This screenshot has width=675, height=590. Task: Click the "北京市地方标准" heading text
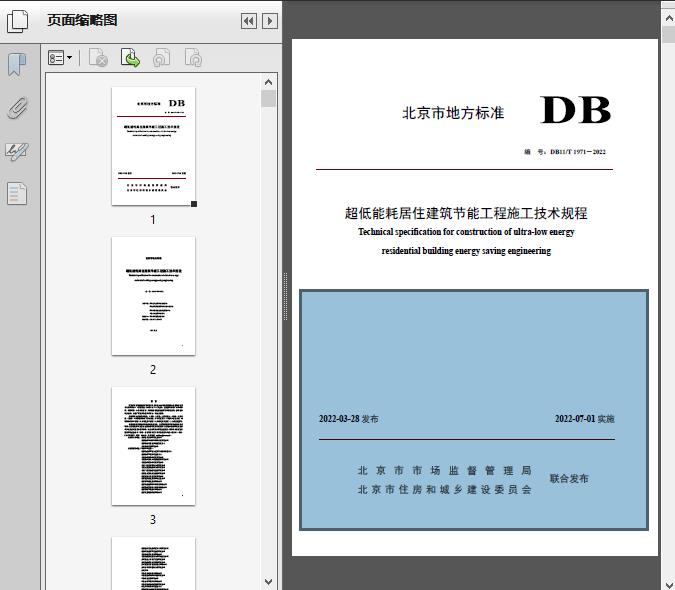453,113
